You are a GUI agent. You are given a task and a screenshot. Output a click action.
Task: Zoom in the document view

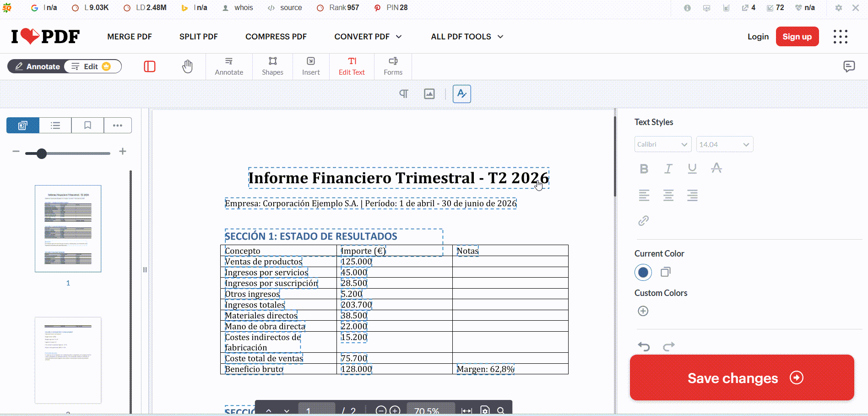point(395,411)
